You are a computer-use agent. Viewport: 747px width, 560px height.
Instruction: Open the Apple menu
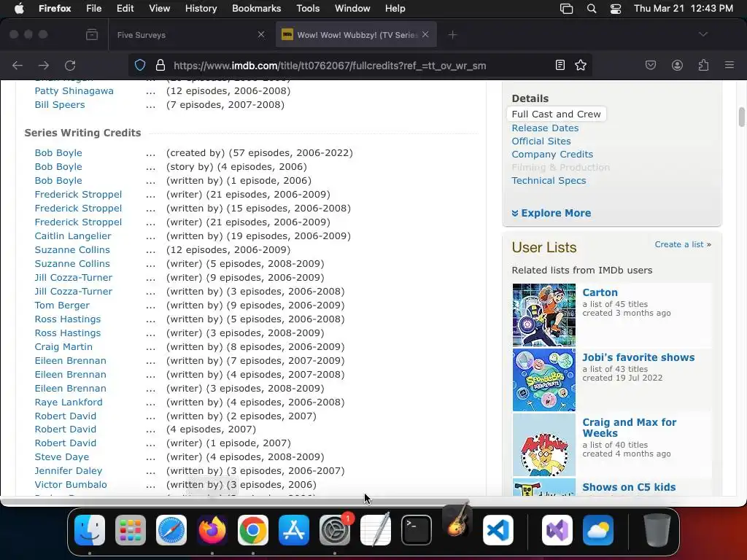click(x=19, y=9)
